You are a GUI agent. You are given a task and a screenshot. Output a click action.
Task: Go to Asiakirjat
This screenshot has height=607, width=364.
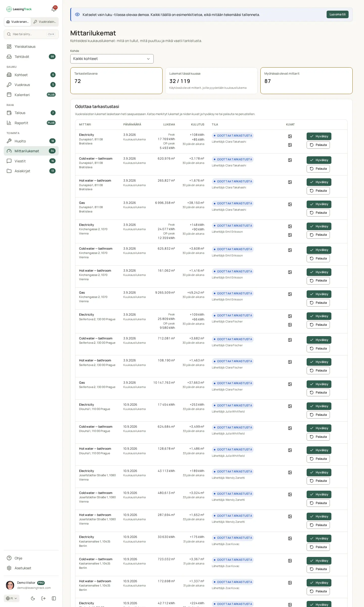pos(31,171)
